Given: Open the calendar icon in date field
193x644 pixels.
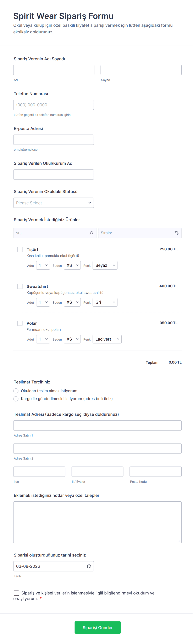Looking at the screenshot, I should tap(89, 566).
